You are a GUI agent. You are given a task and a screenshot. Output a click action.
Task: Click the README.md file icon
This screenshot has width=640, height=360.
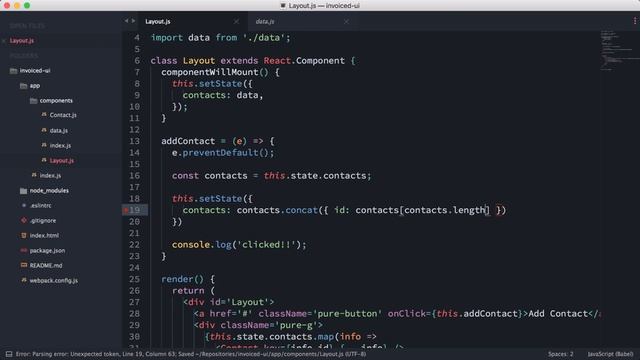pyautogui.click(x=24, y=265)
